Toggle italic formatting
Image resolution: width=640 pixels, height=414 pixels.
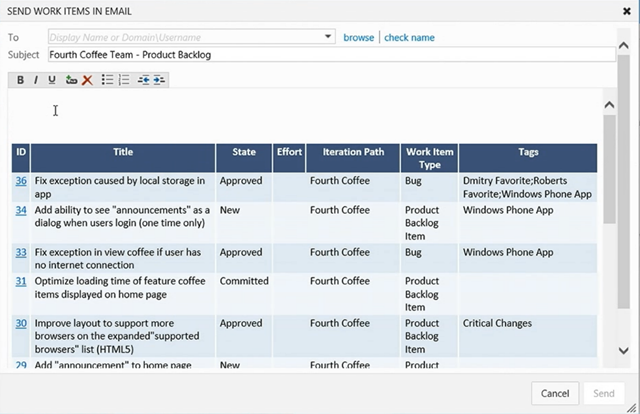click(36, 80)
